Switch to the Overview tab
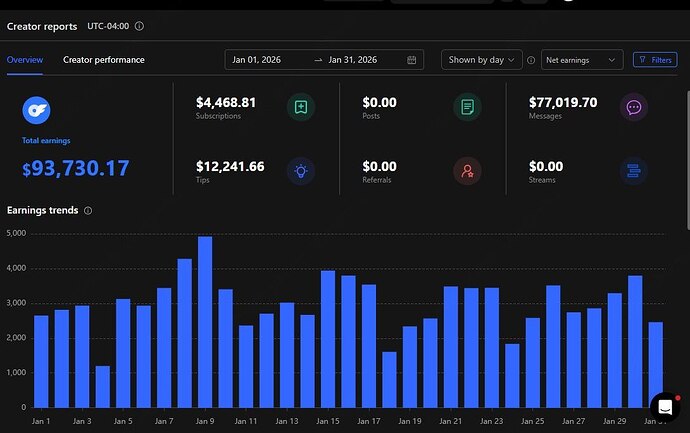The height and width of the screenshot is (433, 690). pos(25,60)
